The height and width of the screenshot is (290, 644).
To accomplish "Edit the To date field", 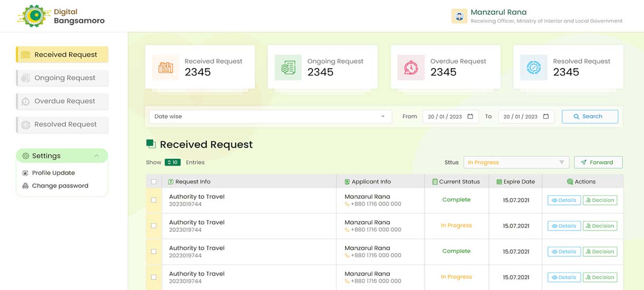I will 526,117.
